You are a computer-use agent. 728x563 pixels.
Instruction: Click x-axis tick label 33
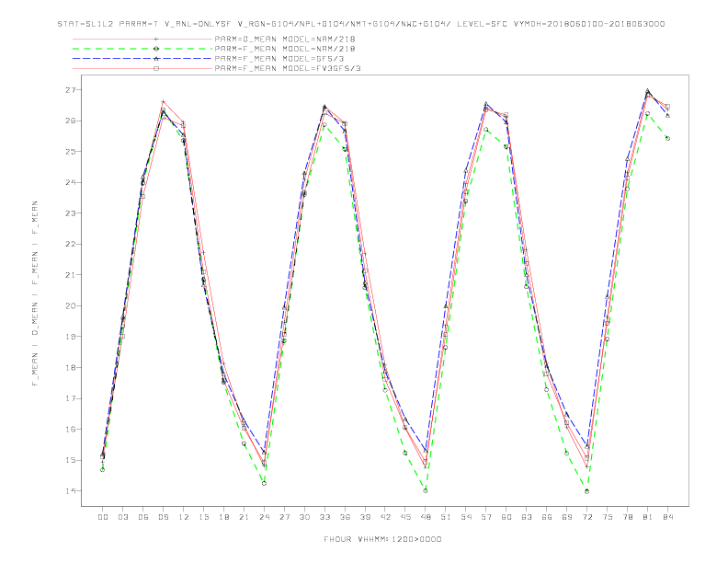pos(324,517)
